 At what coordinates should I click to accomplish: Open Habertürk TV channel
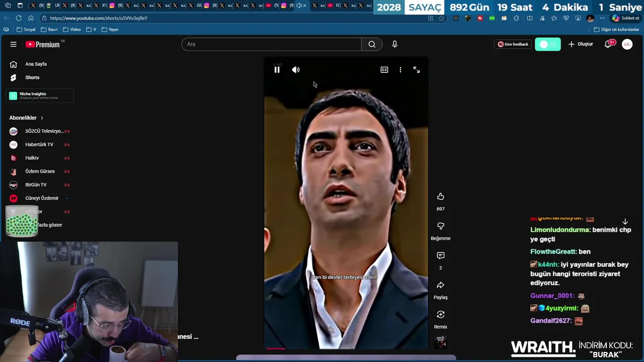point(39,145)
